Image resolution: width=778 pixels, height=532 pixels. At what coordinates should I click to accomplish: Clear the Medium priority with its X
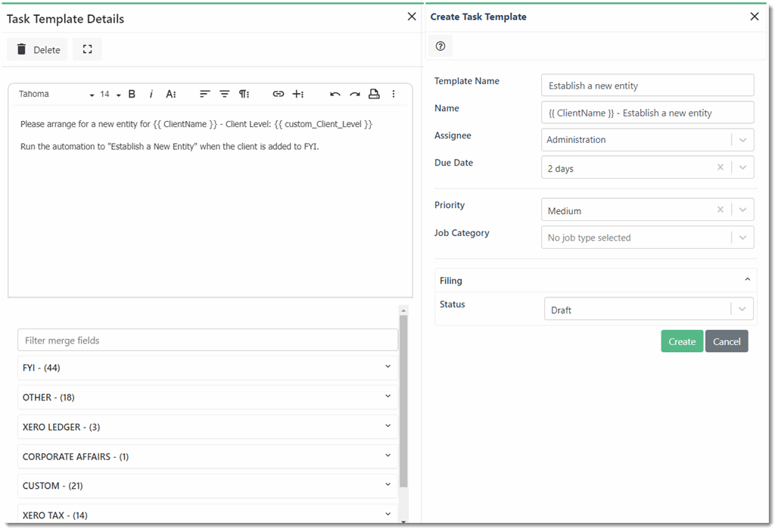click(x=720, y=210)
